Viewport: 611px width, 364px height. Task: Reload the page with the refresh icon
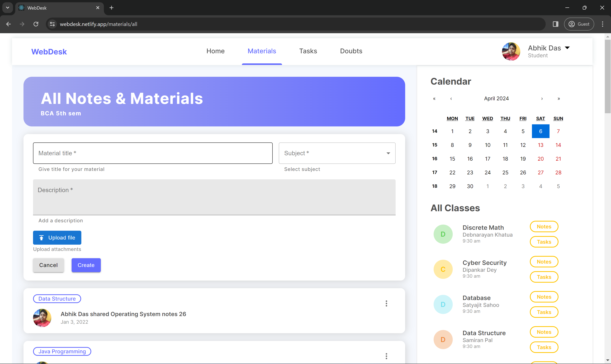point(36,24)
